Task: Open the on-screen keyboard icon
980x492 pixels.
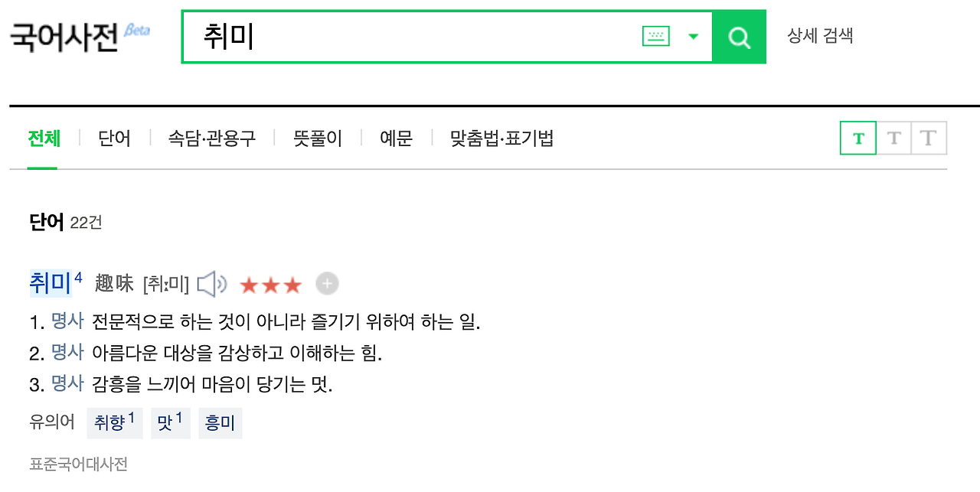Action: (x=655, y=36)
